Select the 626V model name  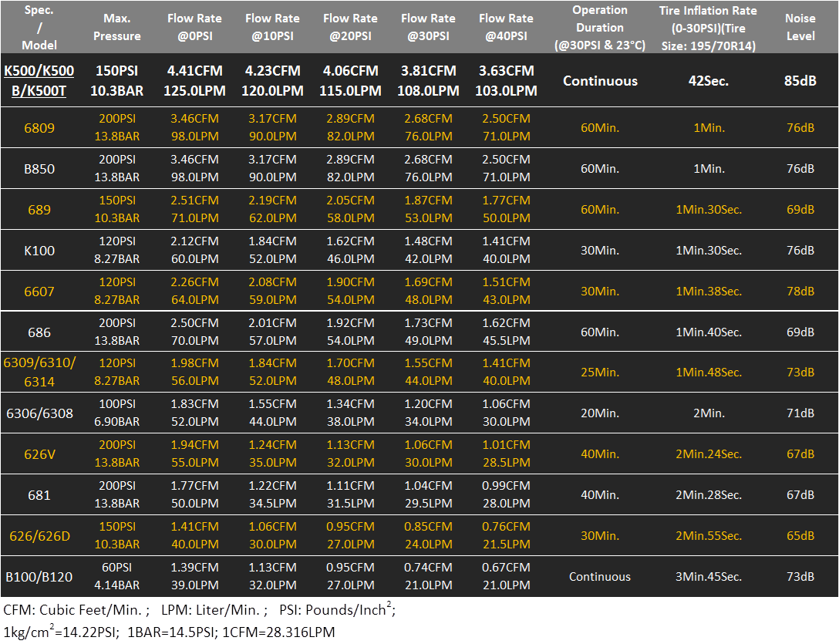39,454
